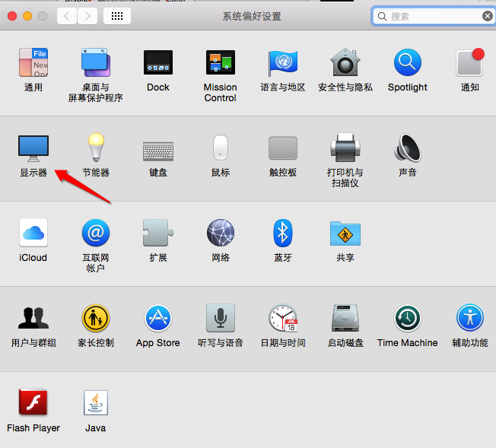Open the Spotlight preferences
496x448 pixels.
coord(408,63)
